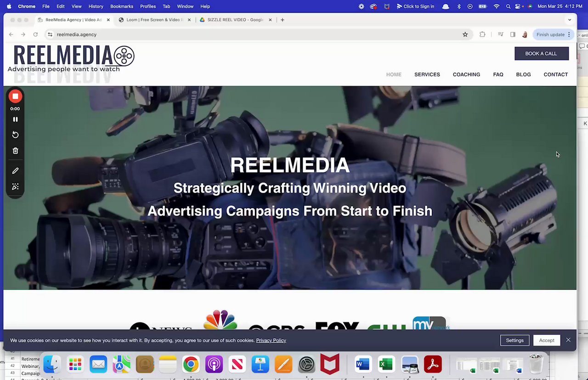Screen dimensions: 588x380
Task: Dismiss the cookie banner with the X
Action: [568, 340]
